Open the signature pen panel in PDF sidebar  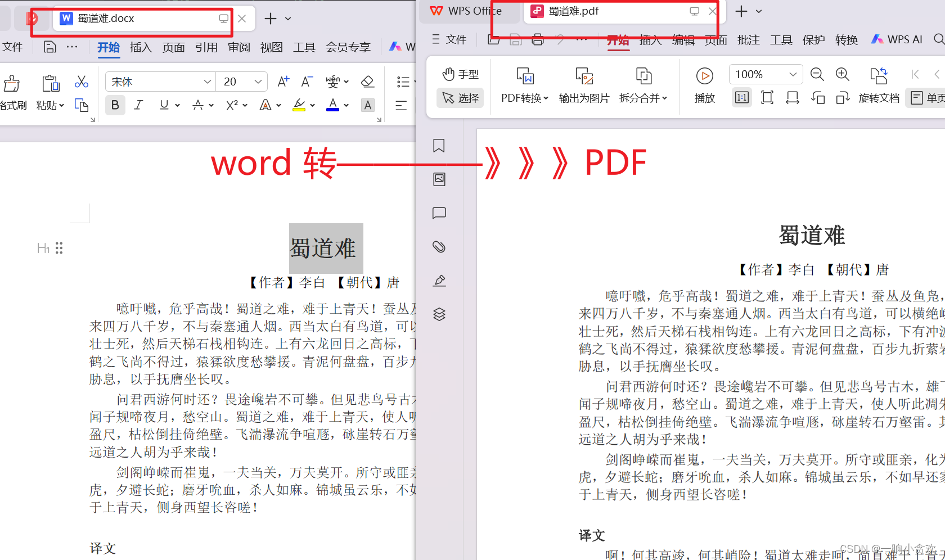tap(439, 281)
